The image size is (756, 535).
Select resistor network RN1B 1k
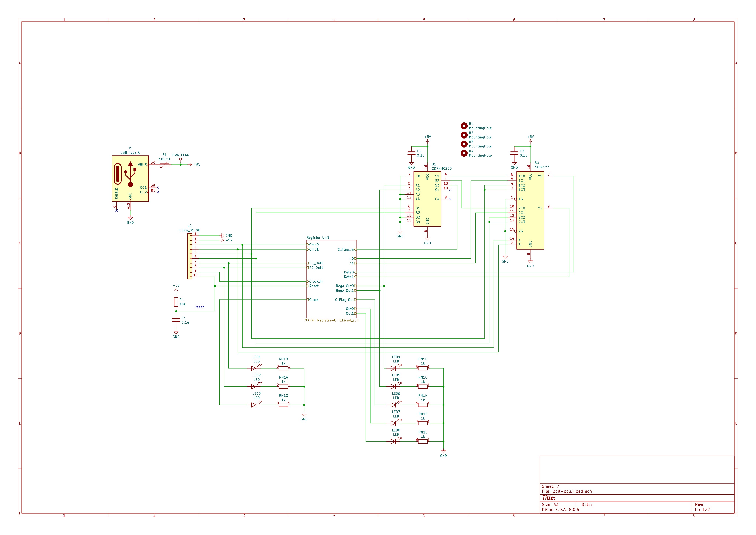point(283,368)
